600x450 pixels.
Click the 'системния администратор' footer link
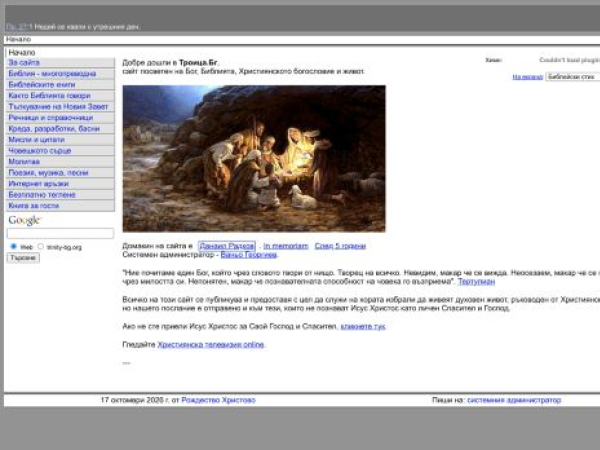[514, 400]
